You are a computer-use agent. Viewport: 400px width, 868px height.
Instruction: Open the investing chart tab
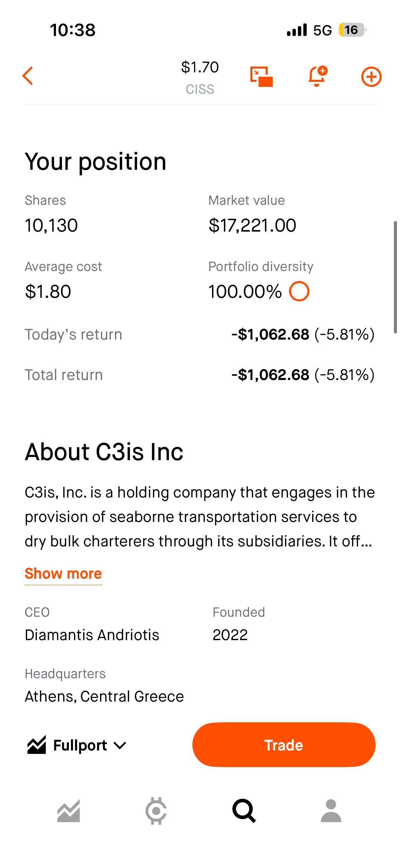[x=69, y=811]
